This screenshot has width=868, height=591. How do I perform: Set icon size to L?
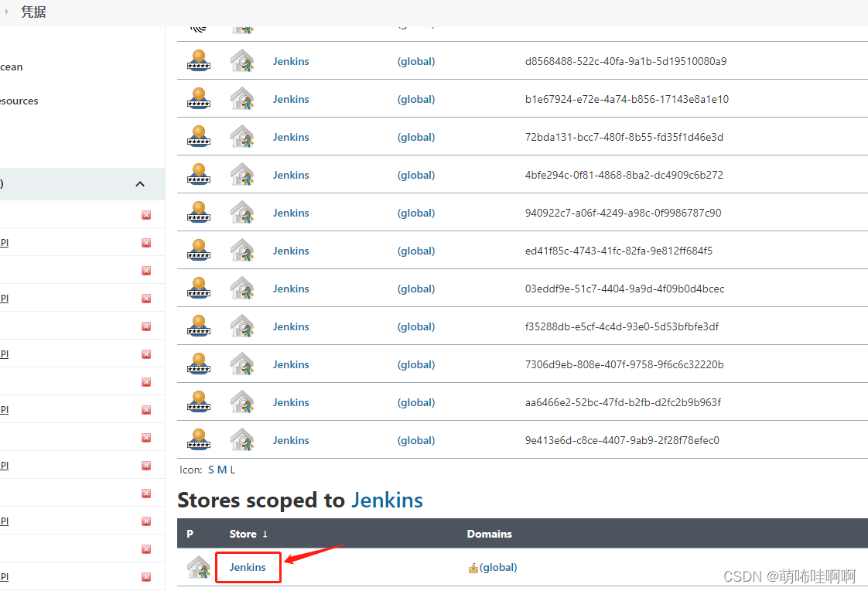pyautogui.click(x=233, y=470)
